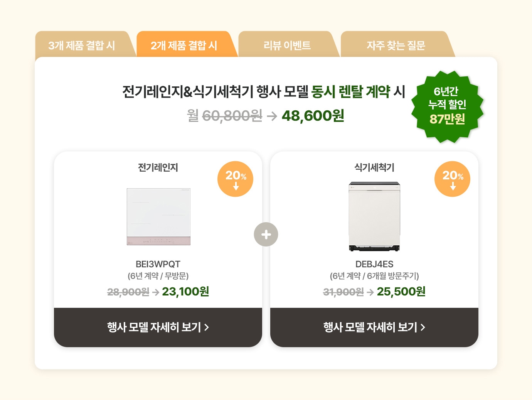Click the 20% badge on 전기레인지 card

(235, 179)
